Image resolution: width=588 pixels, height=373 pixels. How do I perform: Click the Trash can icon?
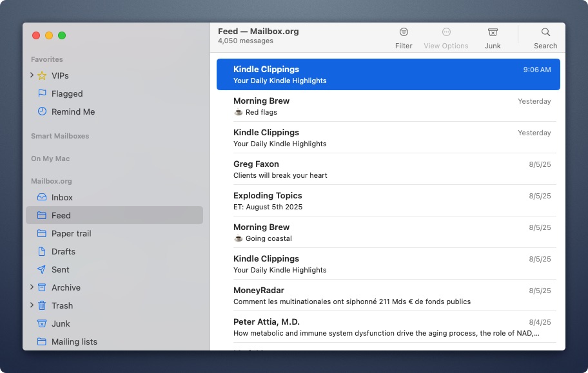pos(42,305)
